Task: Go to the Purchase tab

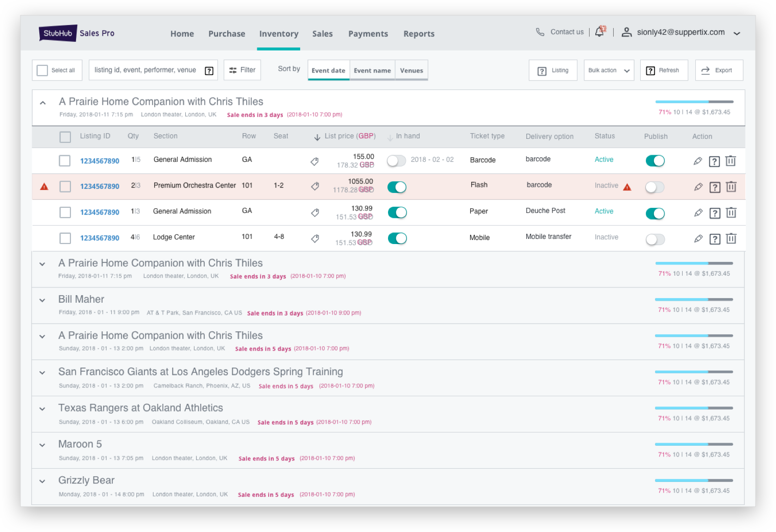Action: [227, 34]
